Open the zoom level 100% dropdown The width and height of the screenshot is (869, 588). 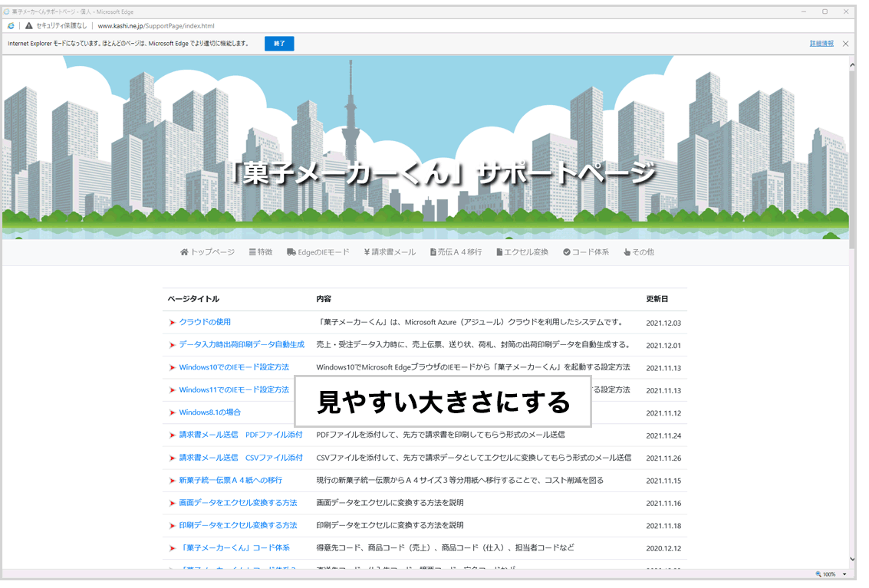[x=844, y=574]
